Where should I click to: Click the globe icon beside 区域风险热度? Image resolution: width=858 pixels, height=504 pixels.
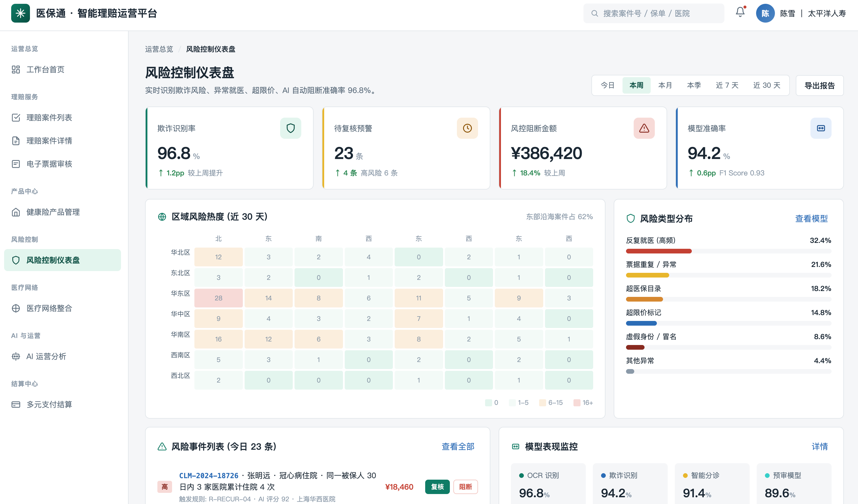(162, 217)
